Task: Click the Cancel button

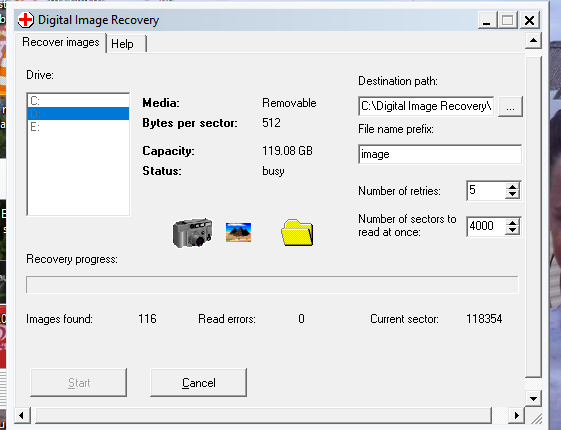Action: pos(199,383)
